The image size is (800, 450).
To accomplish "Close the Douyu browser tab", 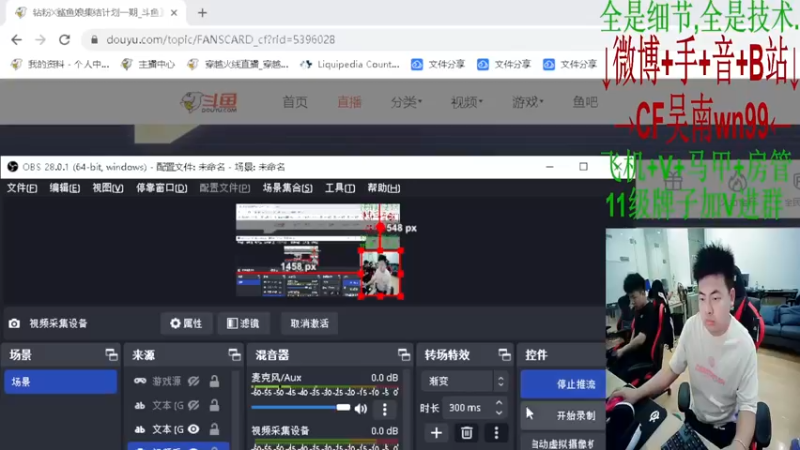I will pyautogui.click(x=173, y=13).
